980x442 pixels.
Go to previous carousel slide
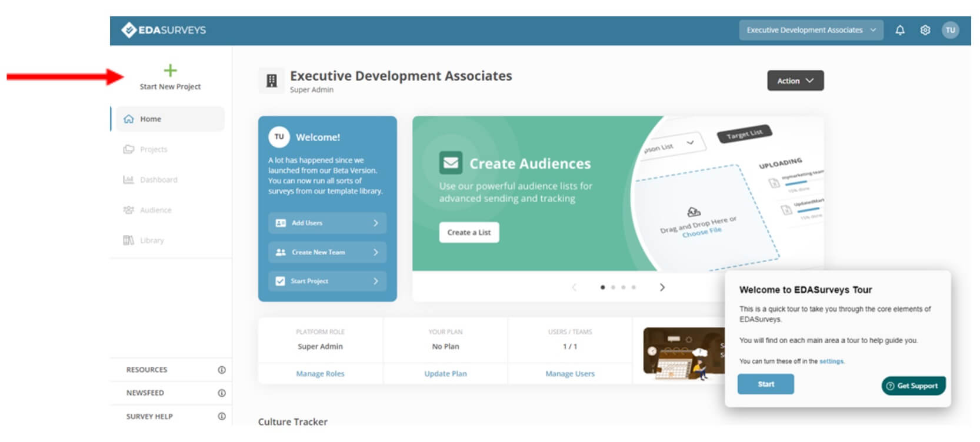[x=574, y=287]
